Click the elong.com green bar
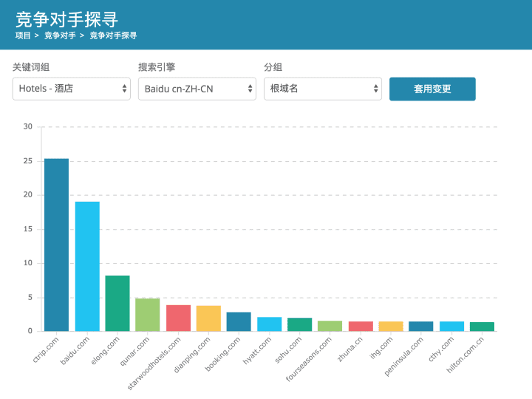 [x=117, y=304]
